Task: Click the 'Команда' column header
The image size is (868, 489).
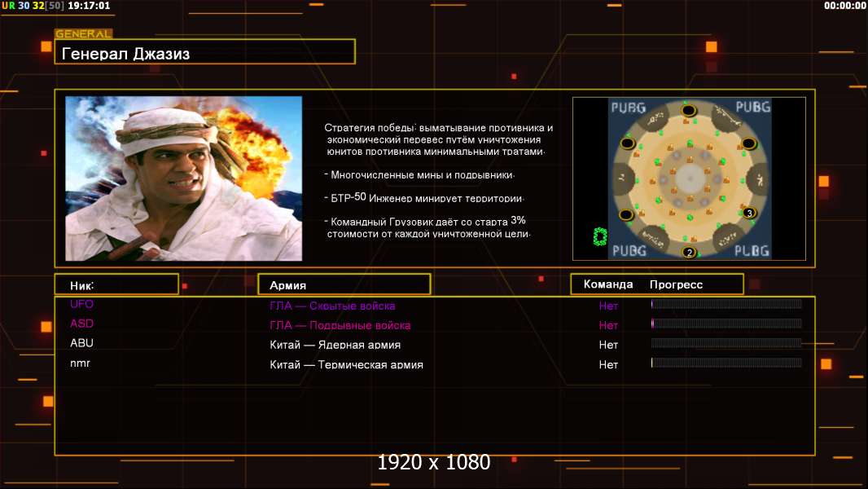Action: pyautogui.click(x=607, y=284)
